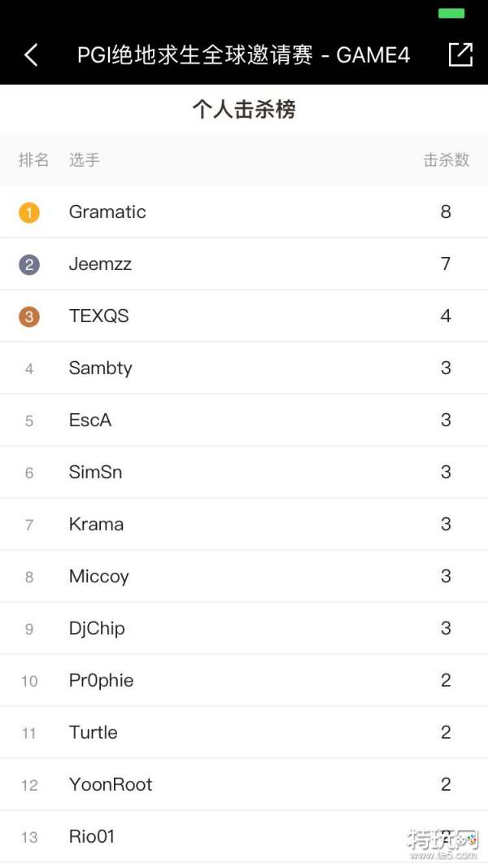Tap the green battery indicator
The width and height of the screenshot is (488, 868).
(451, 13)
